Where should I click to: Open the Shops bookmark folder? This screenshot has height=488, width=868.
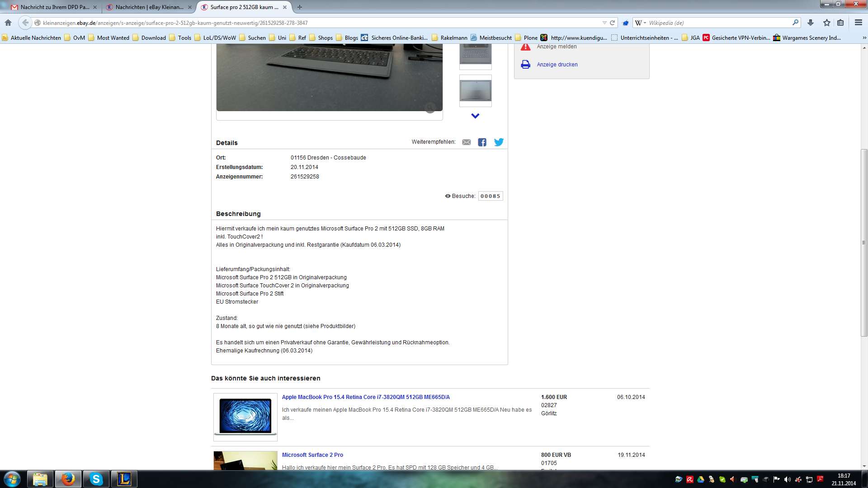[321, 38]
